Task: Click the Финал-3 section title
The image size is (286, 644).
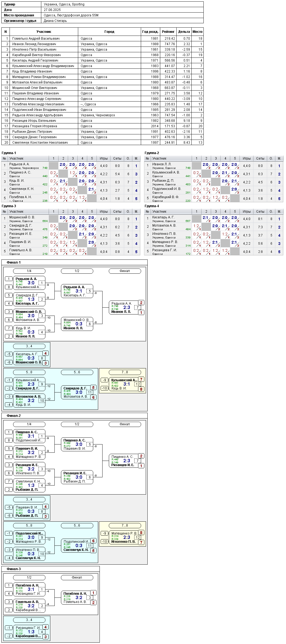Action: pyautogui.click(x=14, y=569)
